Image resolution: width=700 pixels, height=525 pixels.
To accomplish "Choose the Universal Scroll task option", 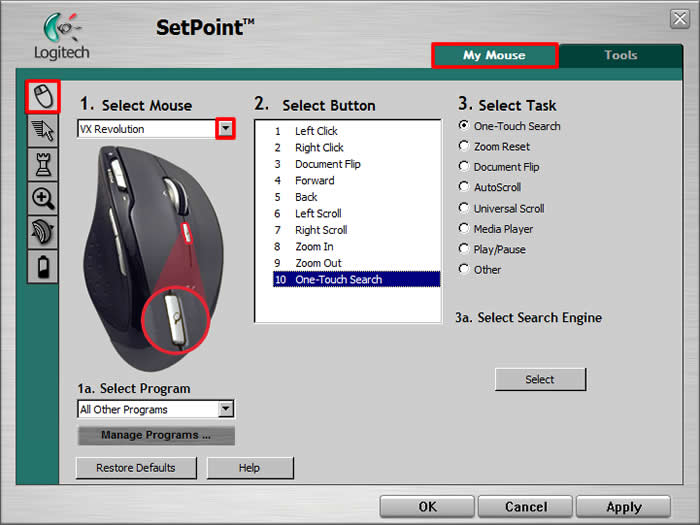I will pyautogui.click(x=464, y=208).
